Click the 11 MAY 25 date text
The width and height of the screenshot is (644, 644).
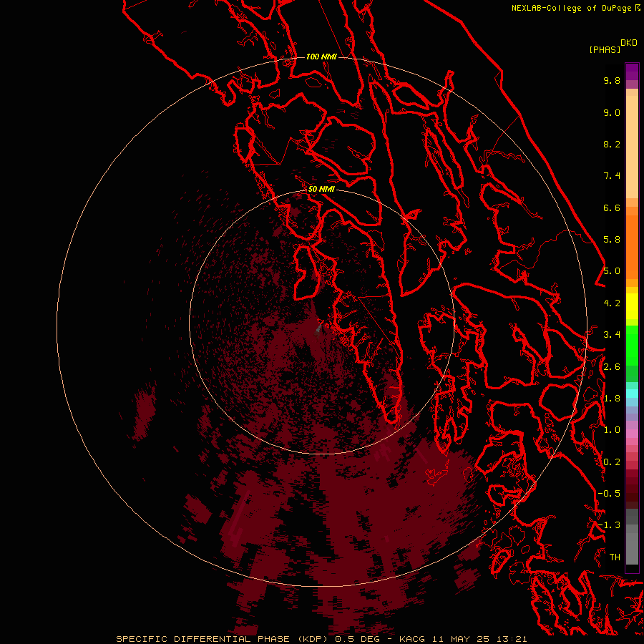(x=460, y=639)
